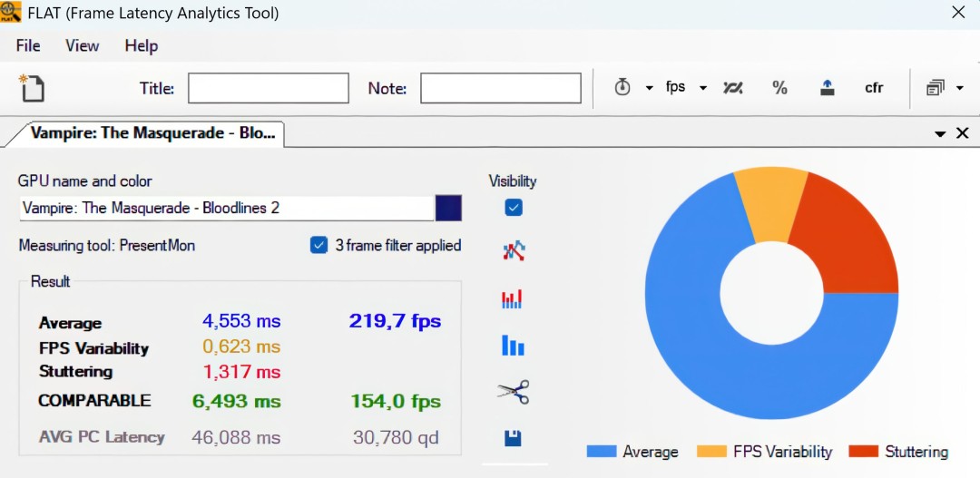This screenshot has height=478, width=980.
Task: Click into the Title text field
Action: (268, 88)
